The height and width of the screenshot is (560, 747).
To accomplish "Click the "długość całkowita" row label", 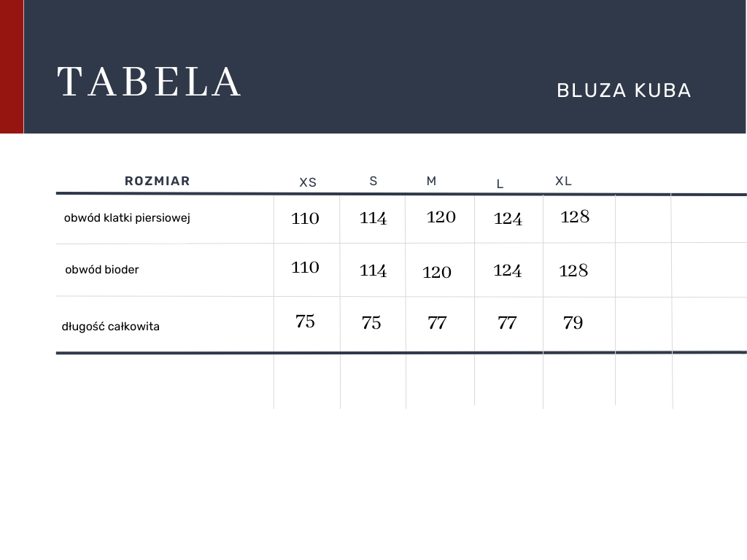I will pyautogui.click(x=111, y=326).
